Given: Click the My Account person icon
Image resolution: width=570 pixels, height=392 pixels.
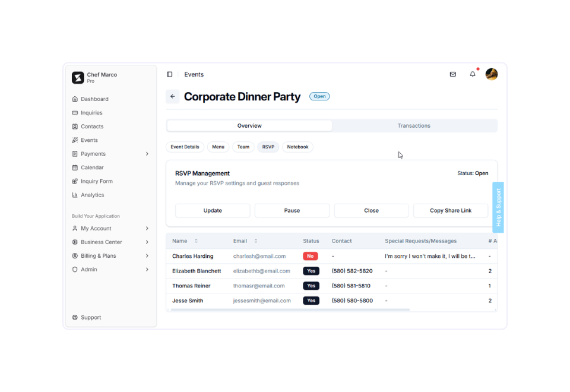Looking at the screenshot, I should click(75, 228).
